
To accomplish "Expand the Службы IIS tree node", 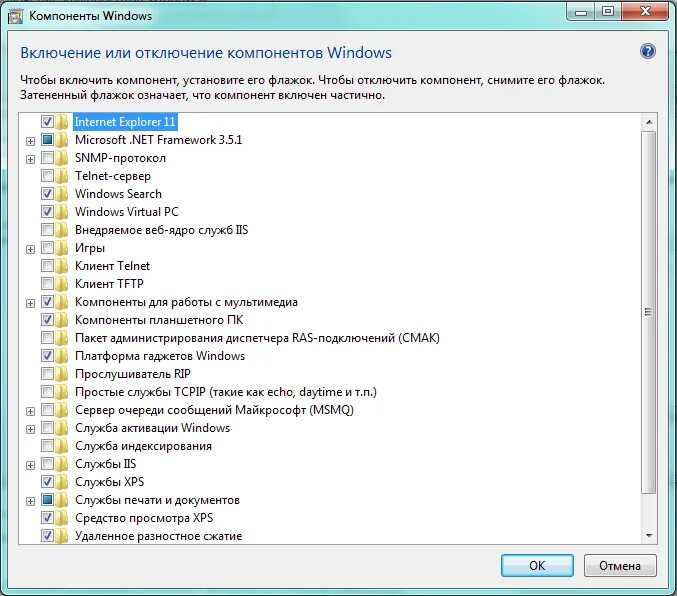I will 30,465.
